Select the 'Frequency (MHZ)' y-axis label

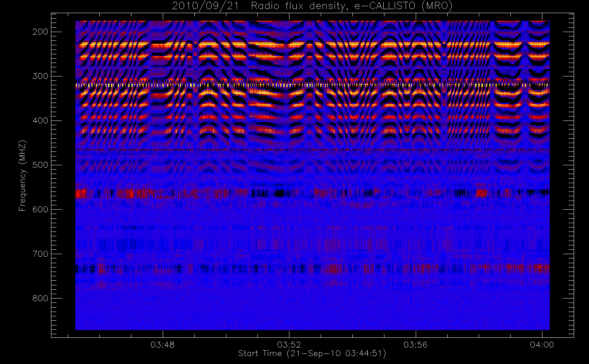[23, 175]
